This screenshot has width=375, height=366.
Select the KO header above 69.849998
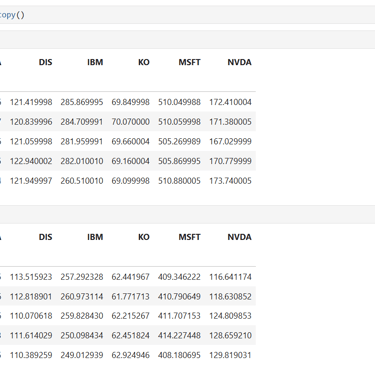point(144,62)
